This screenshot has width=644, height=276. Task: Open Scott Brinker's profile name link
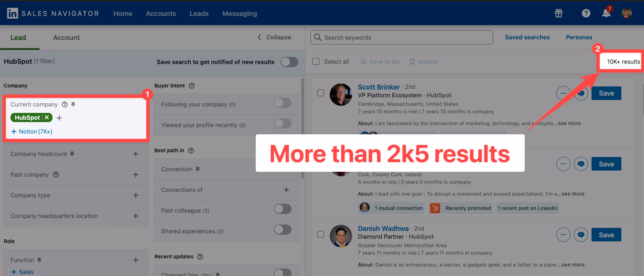pos(379,87)
